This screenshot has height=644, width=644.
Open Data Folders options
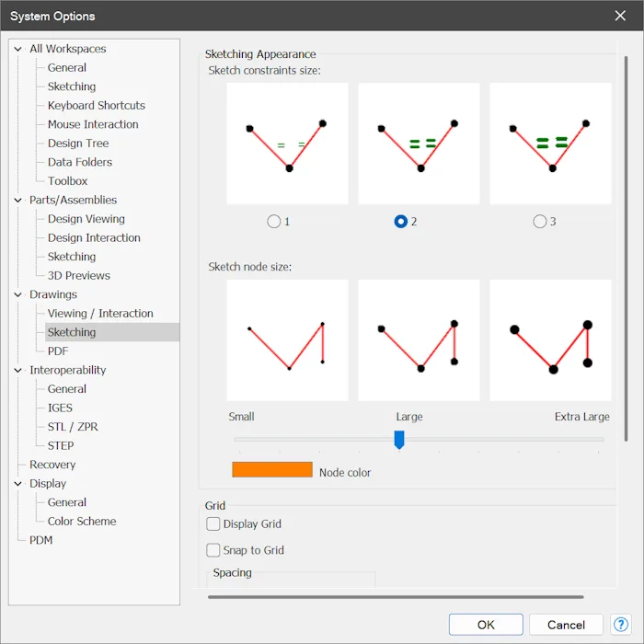(80, 162)
